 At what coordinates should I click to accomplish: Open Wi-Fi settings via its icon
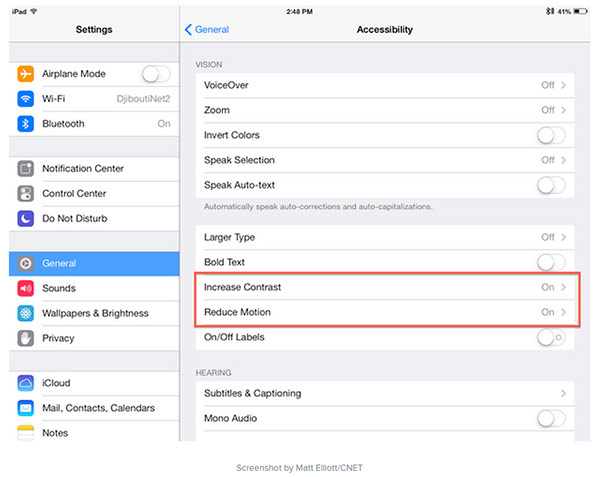tap(26, 99)
